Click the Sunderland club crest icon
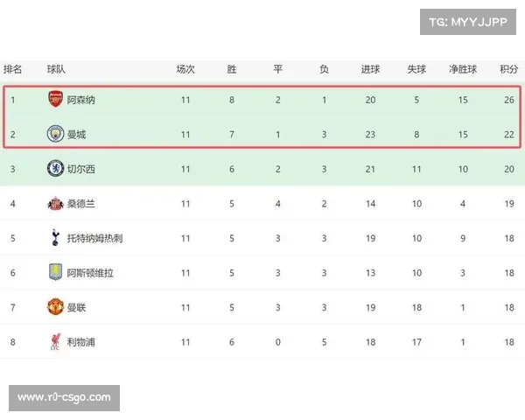This screenshot has height=420, width=525. (x=56, y=204)
